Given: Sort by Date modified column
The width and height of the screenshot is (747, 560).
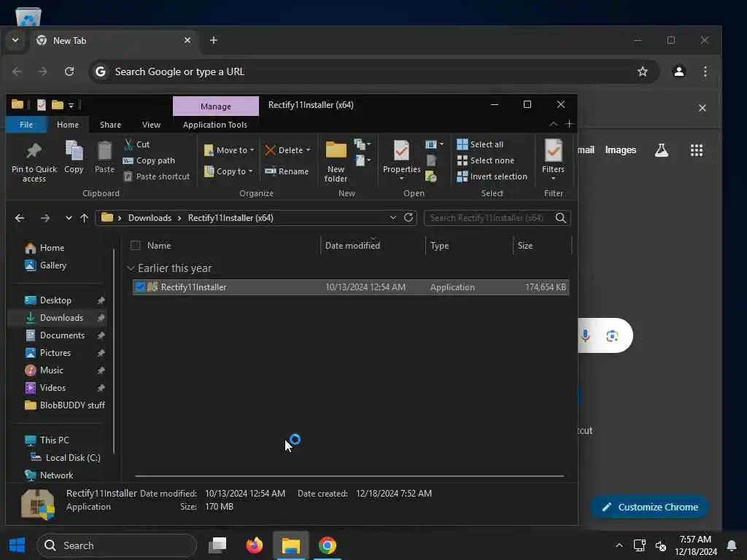Looking at the screenshot, I should tap(352, 246).
